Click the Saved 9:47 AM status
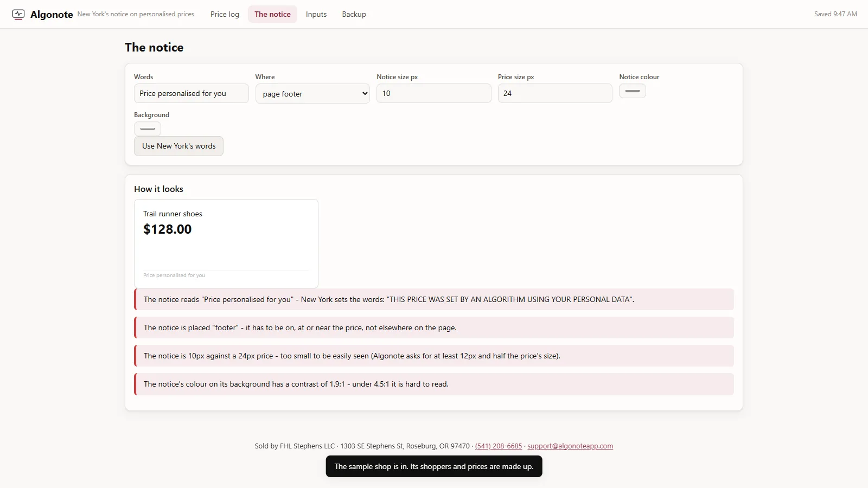Screen dimensions: 868x488 click(835, 14)
